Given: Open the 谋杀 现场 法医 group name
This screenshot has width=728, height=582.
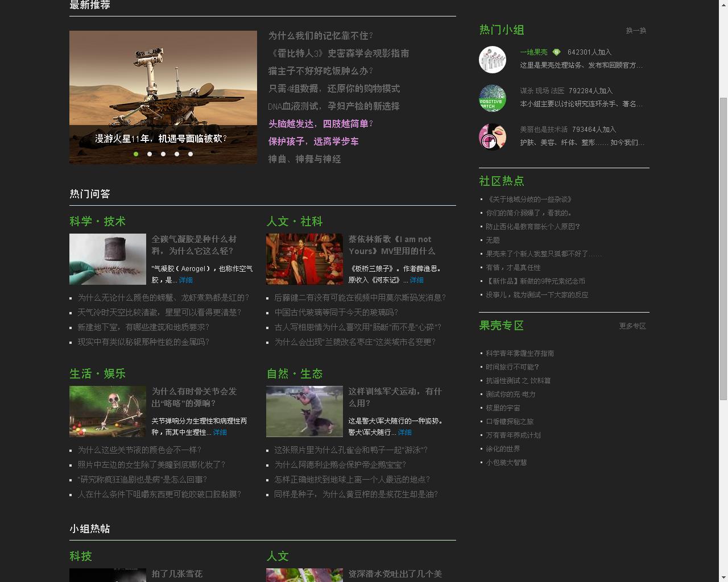Looking at the screenshot, I should coord(542,91).
